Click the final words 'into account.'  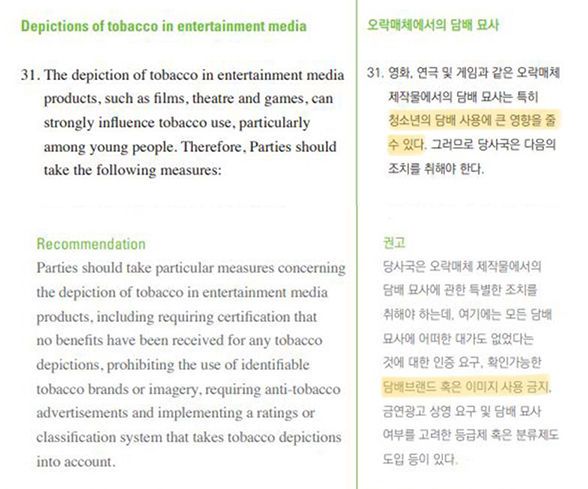click(76, 462)
